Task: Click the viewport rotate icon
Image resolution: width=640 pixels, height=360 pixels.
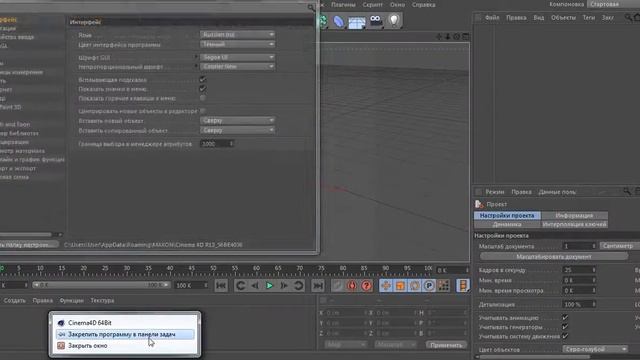Action: pos(456,37)
